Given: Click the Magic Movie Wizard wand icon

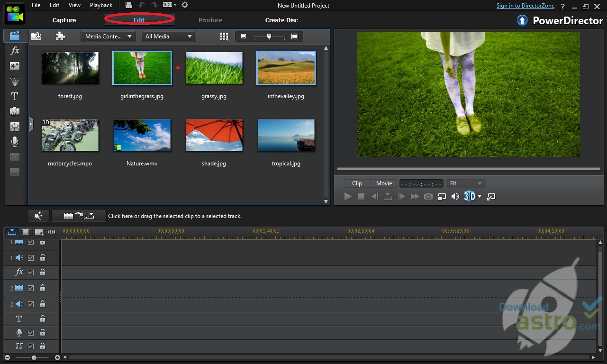Looking at the screenshot, I should [x=38, y=216].
